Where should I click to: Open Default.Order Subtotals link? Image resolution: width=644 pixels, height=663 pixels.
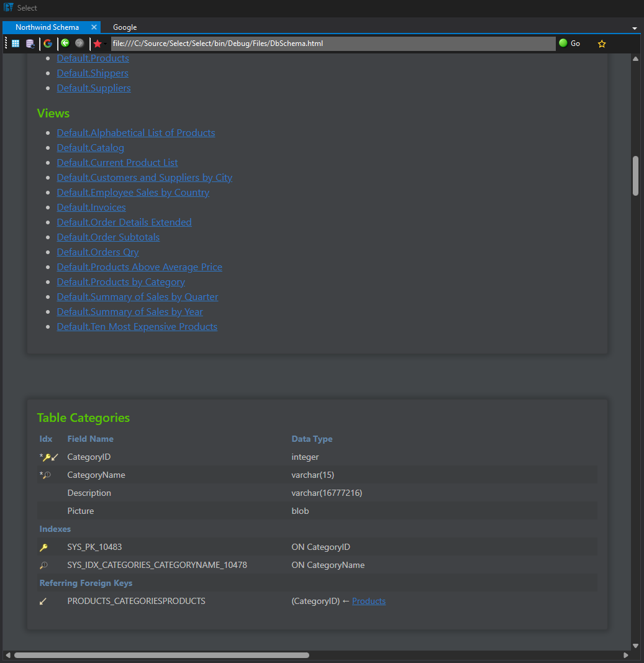click(108, 237)
